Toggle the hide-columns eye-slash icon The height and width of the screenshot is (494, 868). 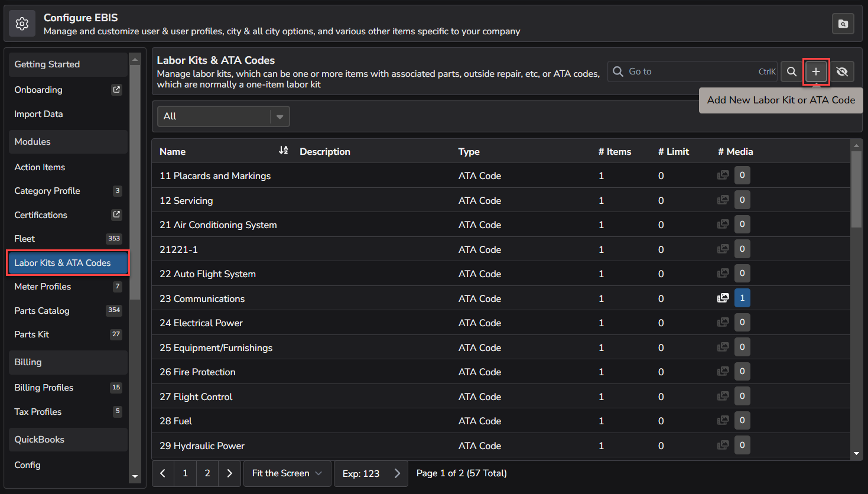click(842, 71)
